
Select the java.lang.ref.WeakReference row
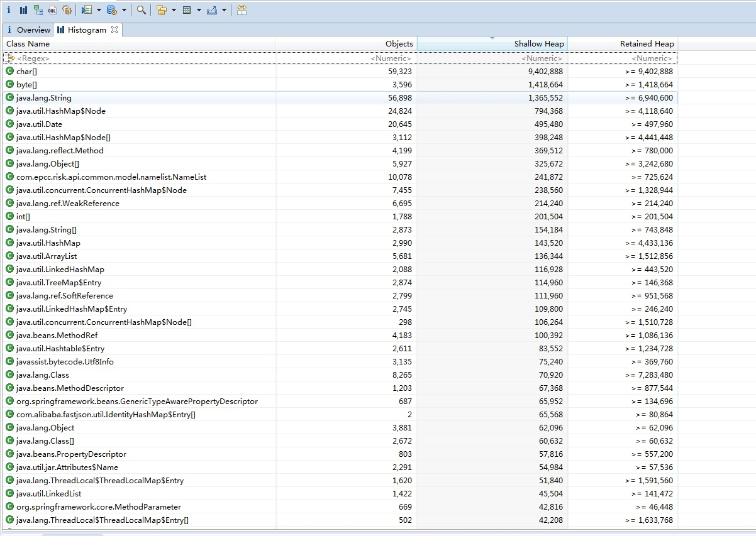tap(340, 203)
